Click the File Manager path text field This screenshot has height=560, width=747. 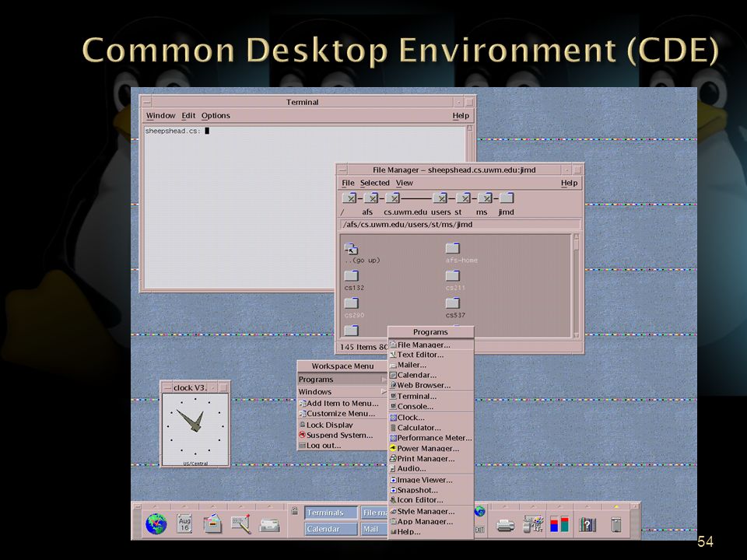pos(461,225)
